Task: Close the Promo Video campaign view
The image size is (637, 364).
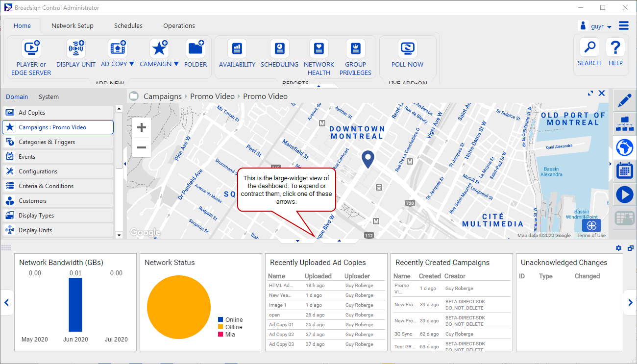Action: coord(602,93)
